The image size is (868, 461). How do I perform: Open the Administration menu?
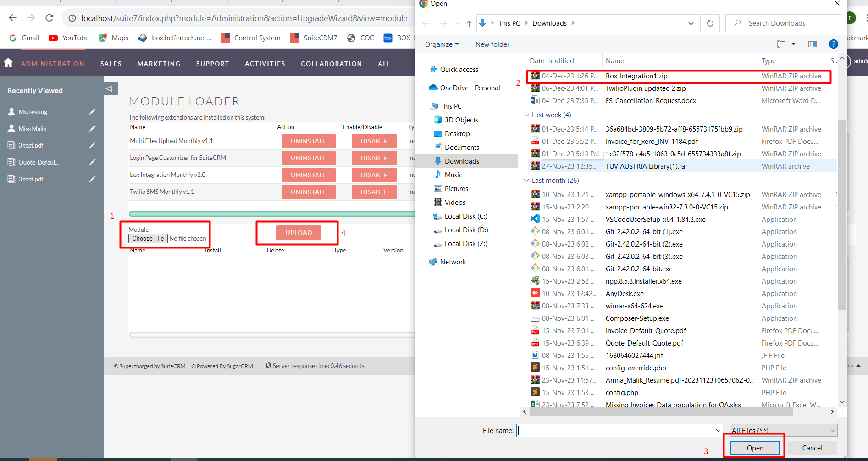click(x=53, y=64)
